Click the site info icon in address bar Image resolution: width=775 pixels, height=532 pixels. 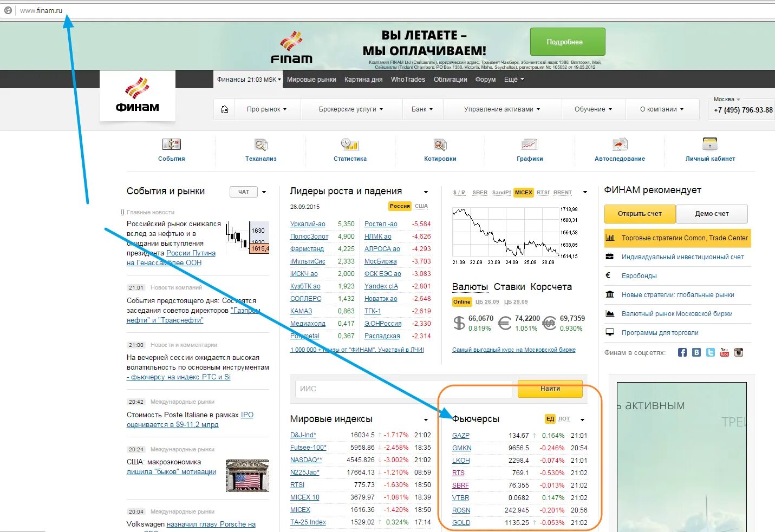(x=8, y=10)
